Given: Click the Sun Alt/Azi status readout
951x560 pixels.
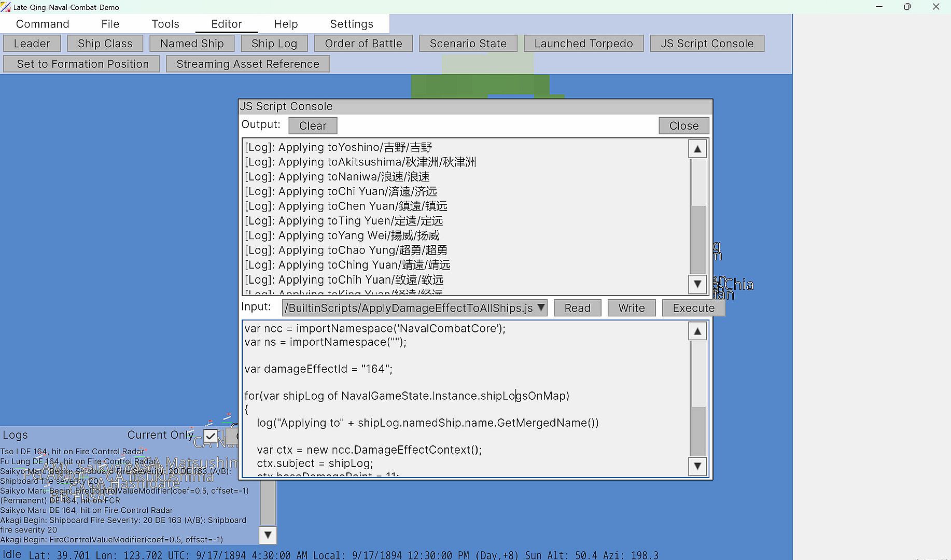Looking at the screenshot, I should tap(592, 555).
